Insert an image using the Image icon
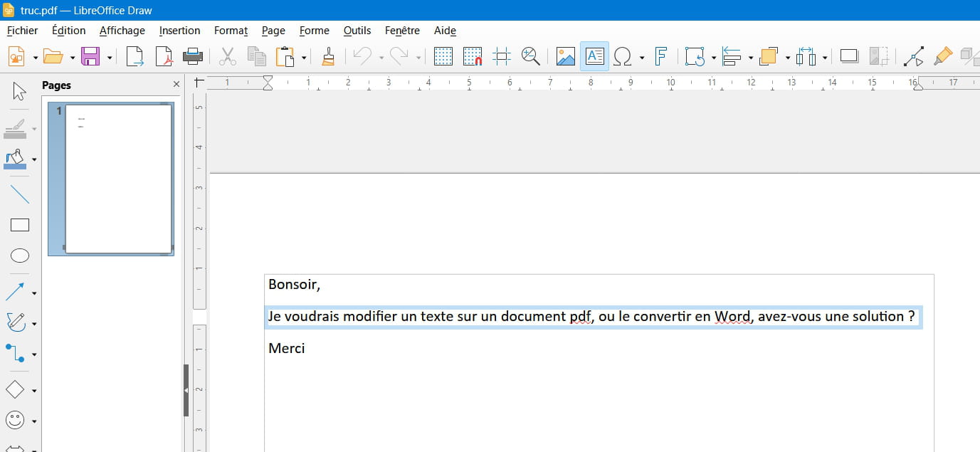The height and width of the screenshot is (452, 980). (566, 56)
